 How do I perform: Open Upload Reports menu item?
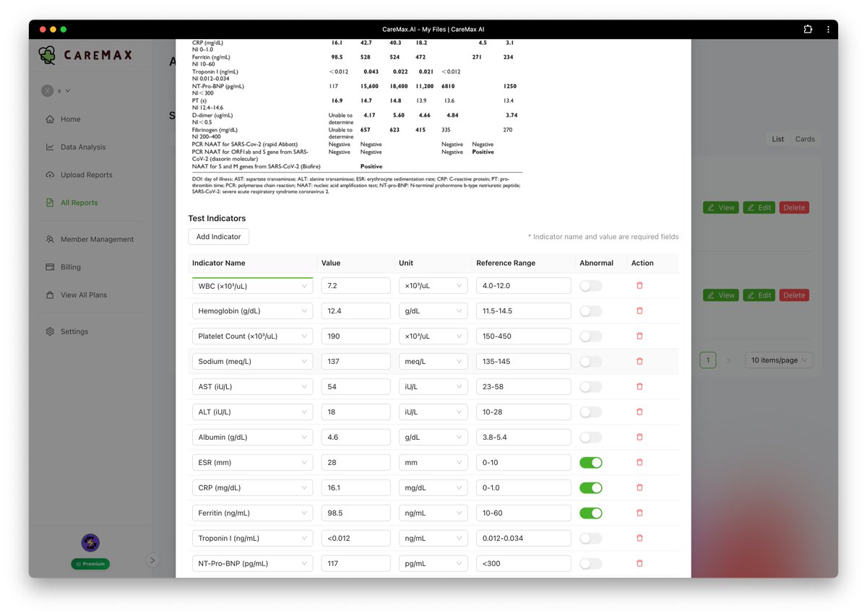tap(87, 175)
